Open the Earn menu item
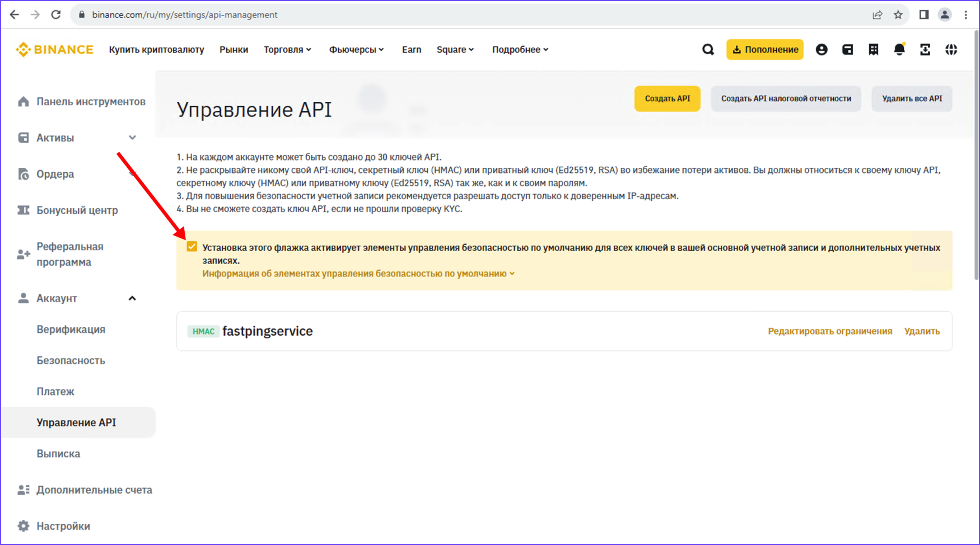Screen dimensions: 980x545 click(x=411, y=50)
